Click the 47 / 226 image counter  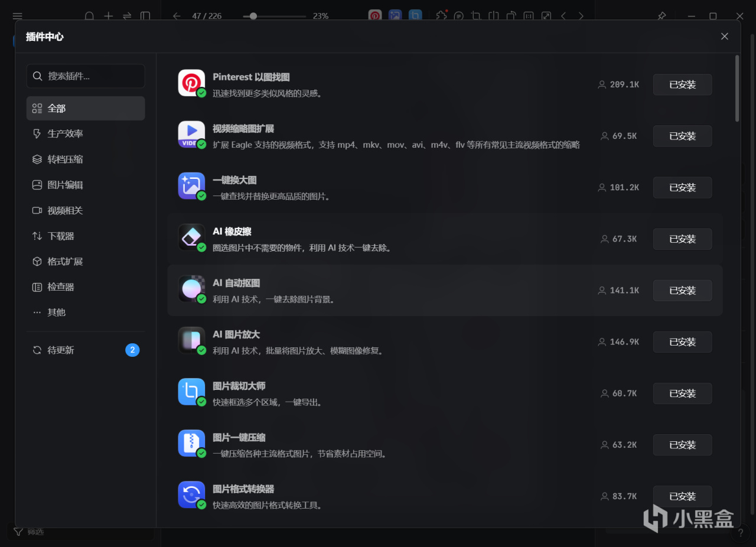[x=207, y=16]
